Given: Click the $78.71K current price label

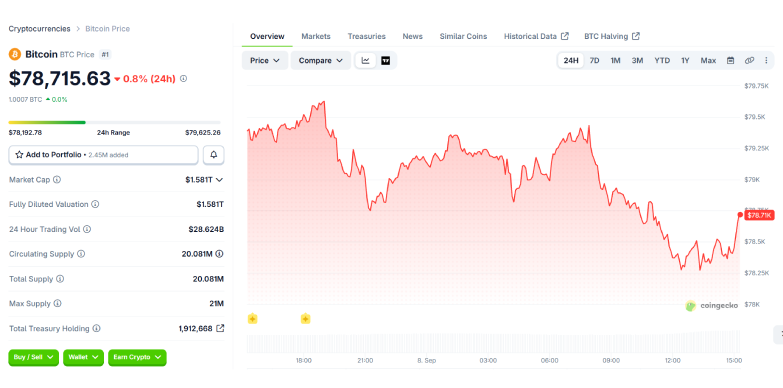Looking at the screenshot, I should [x=760, y=215].
